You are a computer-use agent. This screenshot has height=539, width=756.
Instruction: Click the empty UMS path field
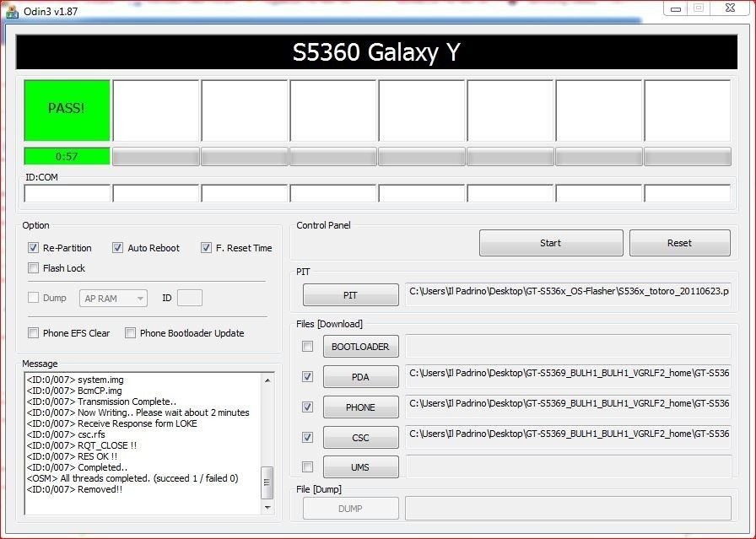click(x=568, y=466)
